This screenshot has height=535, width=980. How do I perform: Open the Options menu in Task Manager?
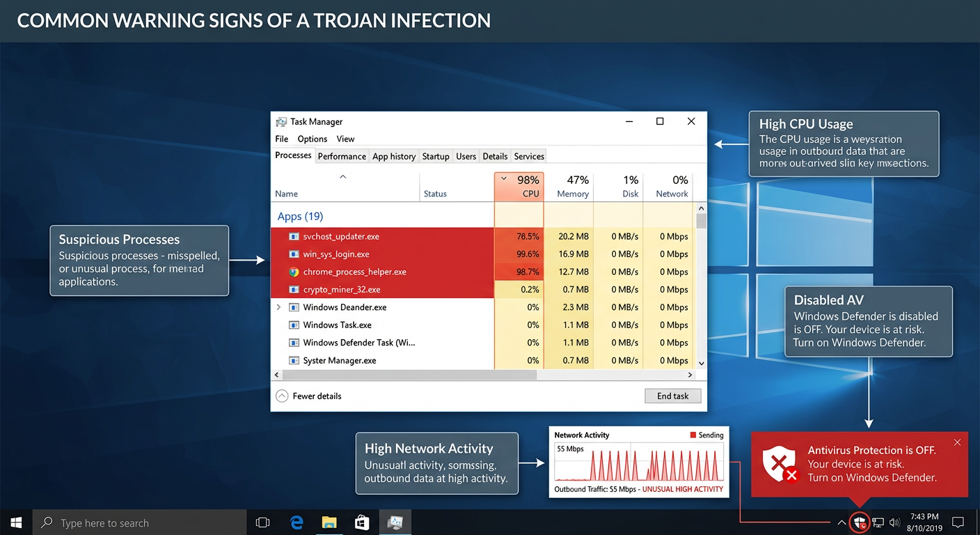tap(312, 139)
